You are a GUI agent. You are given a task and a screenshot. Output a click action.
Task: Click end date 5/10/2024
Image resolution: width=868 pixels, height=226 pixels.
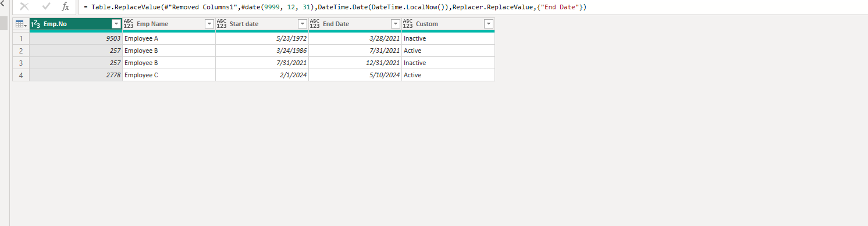point(355,75)
